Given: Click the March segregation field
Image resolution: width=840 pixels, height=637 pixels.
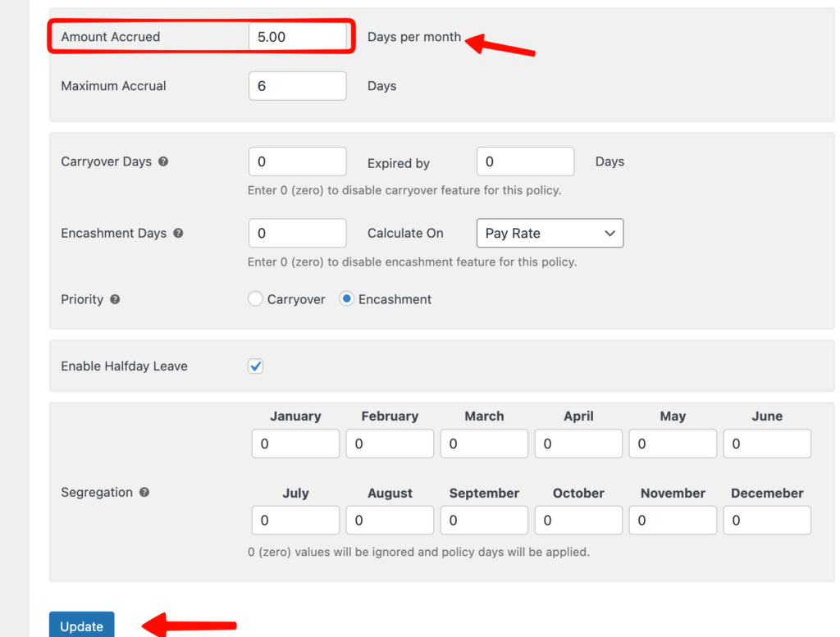Looking at the screenshot, I should click(x=484, y=444).
